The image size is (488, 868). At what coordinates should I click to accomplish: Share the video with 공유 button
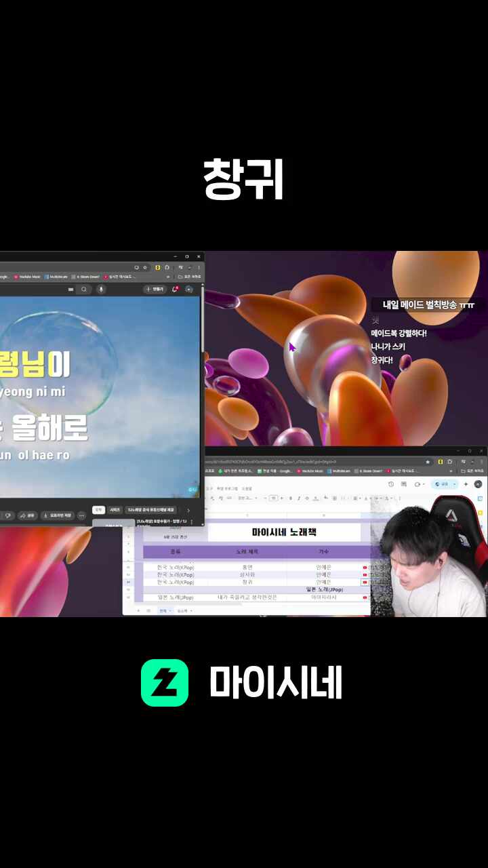[x=27, y=515]
